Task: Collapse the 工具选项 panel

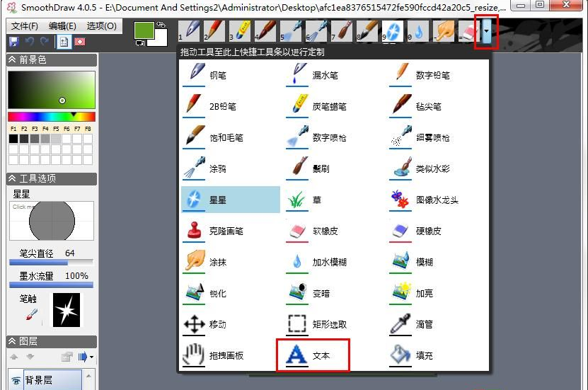Action: 13,179
